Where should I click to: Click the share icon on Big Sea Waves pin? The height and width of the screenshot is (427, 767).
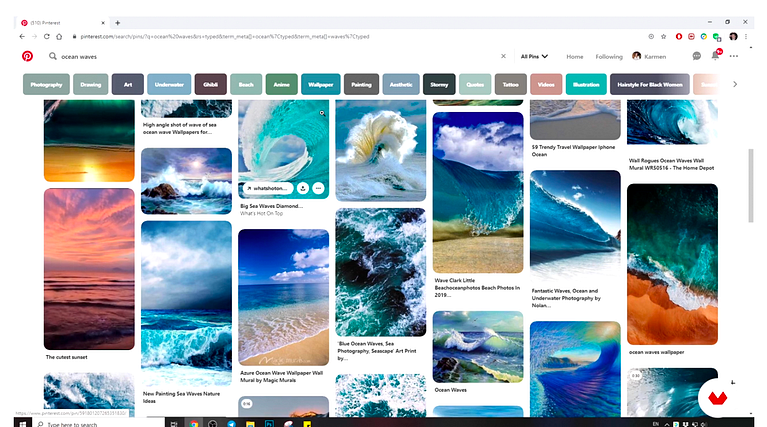pyautogui.click(x=303, y=188)
